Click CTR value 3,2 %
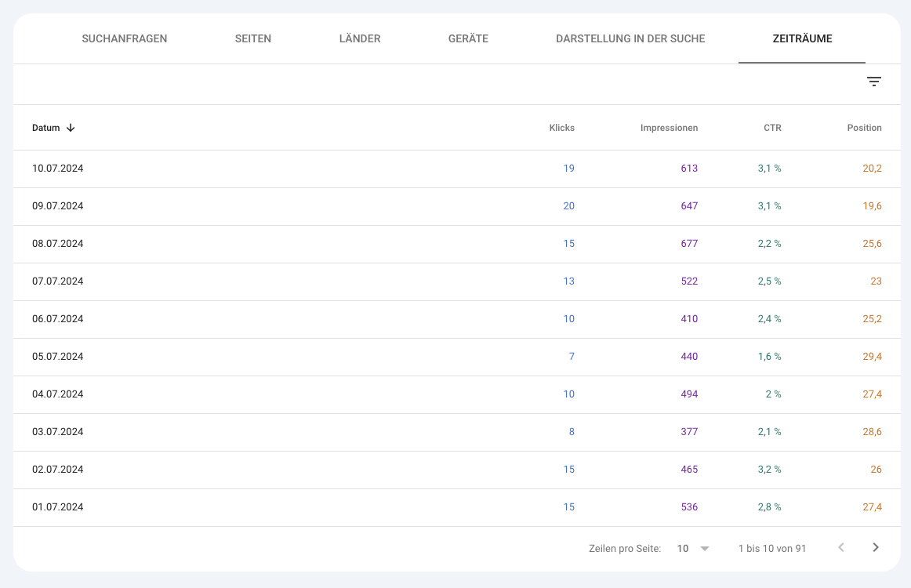Screen dimensions: 911x588 click(x=769, y=470)
